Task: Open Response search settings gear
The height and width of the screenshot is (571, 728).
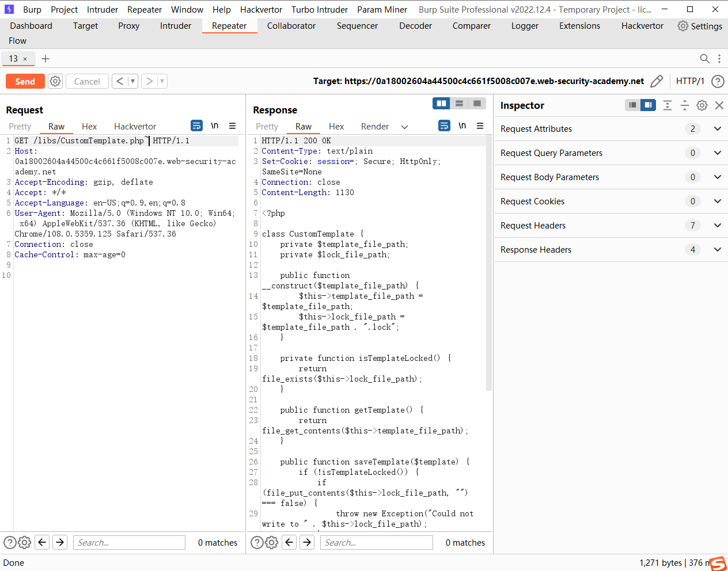Action: tap(272, 542)
